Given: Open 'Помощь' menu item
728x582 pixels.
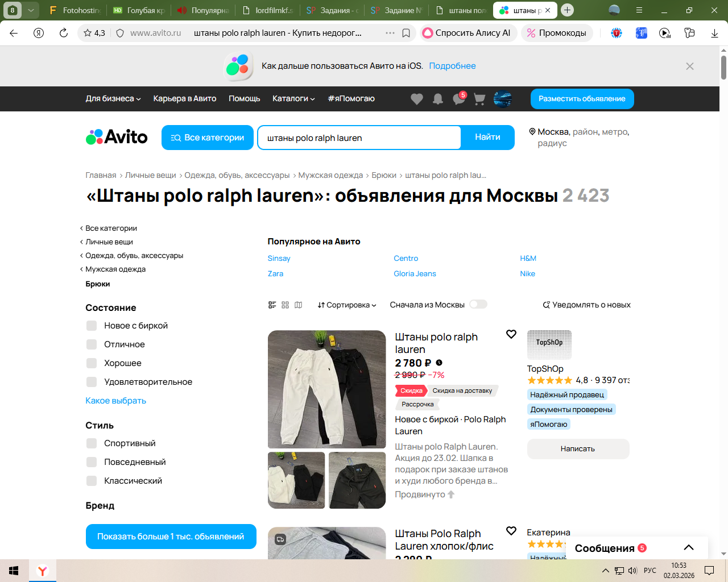Looking at the screenshot, I should click(x=245, y=98).
